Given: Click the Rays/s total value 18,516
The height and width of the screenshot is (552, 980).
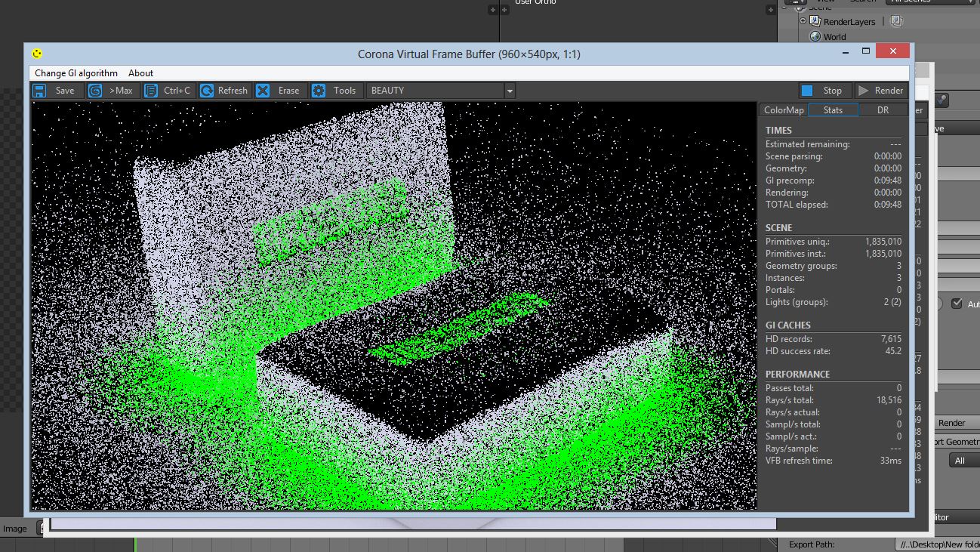Looking at the screenshot, I should 888,400.
